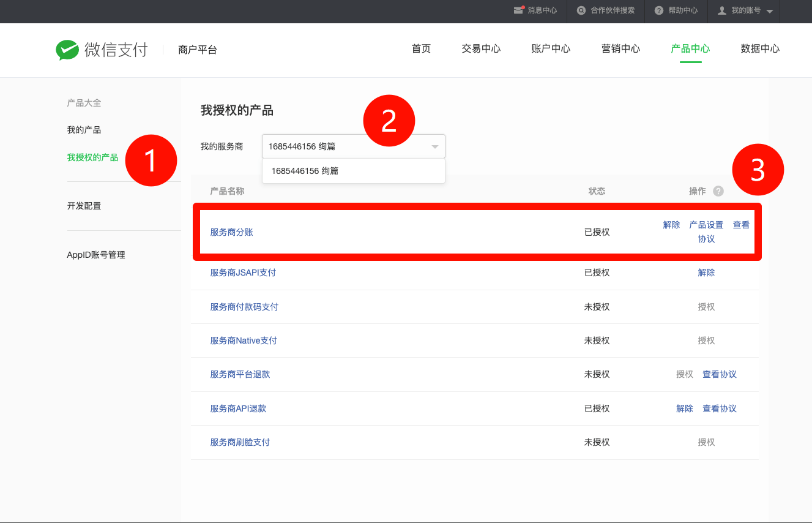Click the my account person icon
Viewport: 812px width, 523px height.
[x=722, y=10]
